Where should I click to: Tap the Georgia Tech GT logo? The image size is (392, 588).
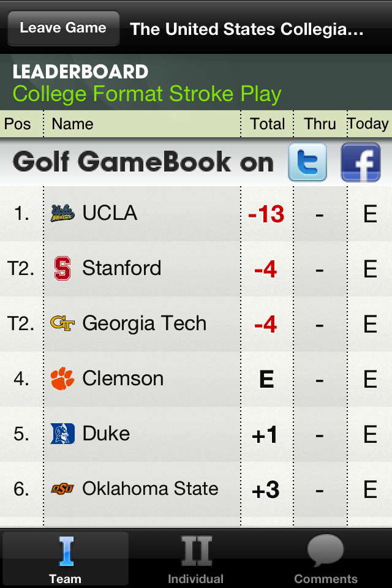click(62, 323)
